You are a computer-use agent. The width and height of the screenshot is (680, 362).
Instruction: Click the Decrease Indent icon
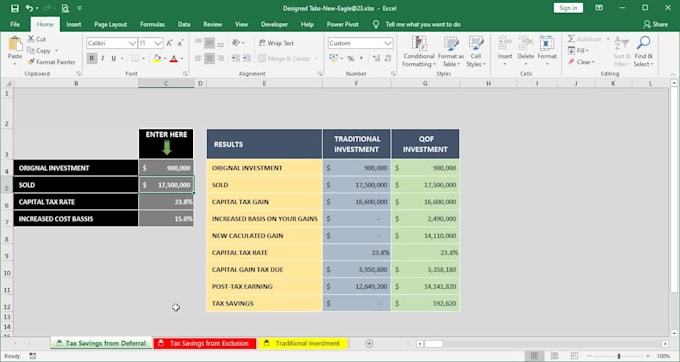pyautogui.click(x=235, y=58)
